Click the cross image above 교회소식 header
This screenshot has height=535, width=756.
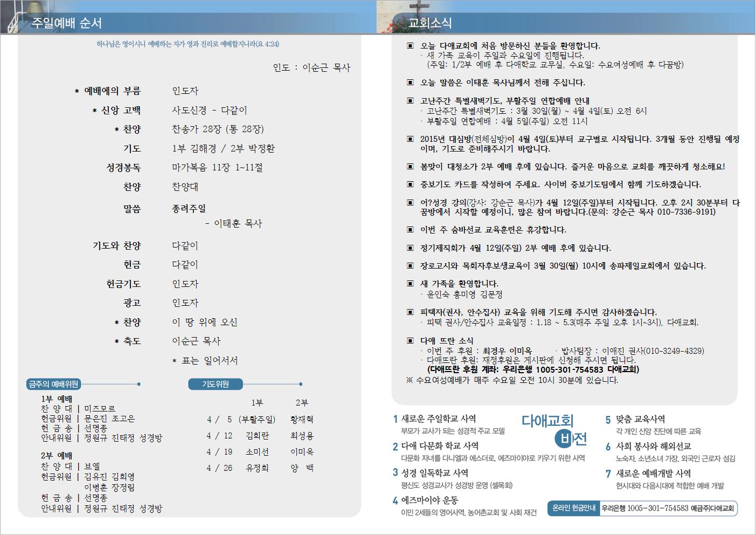tap(418, 12)
